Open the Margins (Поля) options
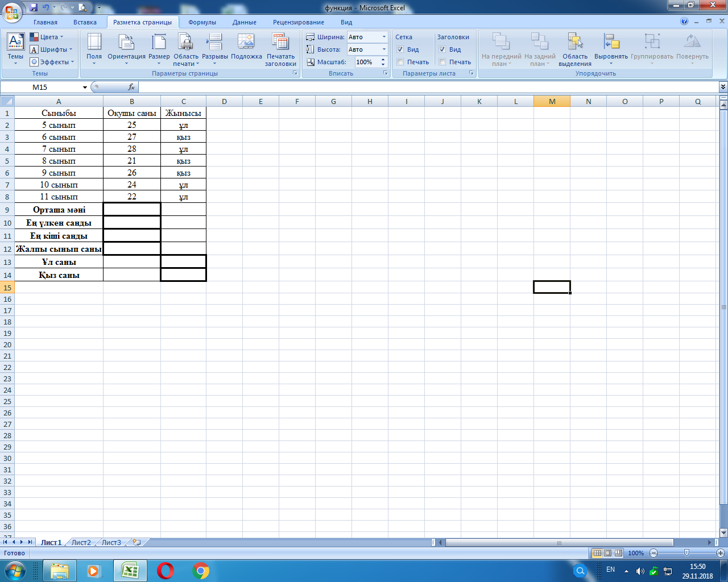Viewport: 728px width, 582px height. point(94,48)
